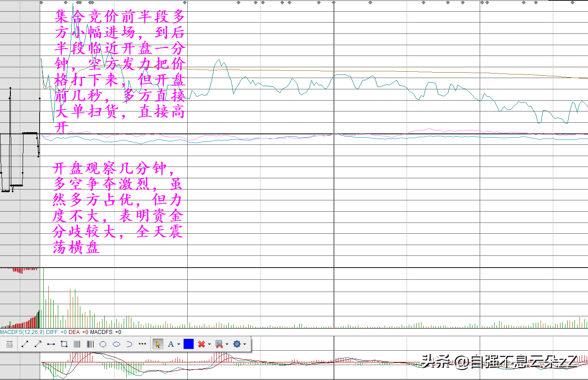
Task: Pick the evenly spaced vertical lines tool
Action: pos(77,344)
